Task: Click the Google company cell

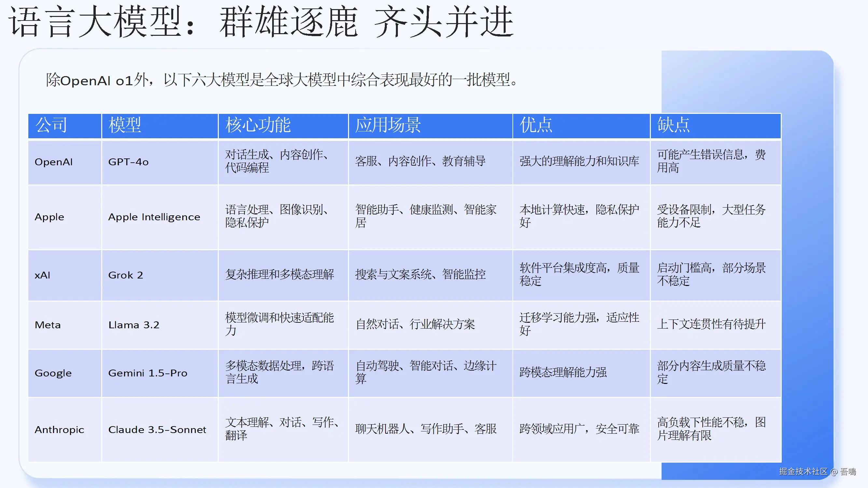Action: pyautogui.click(x=53, y=373)
